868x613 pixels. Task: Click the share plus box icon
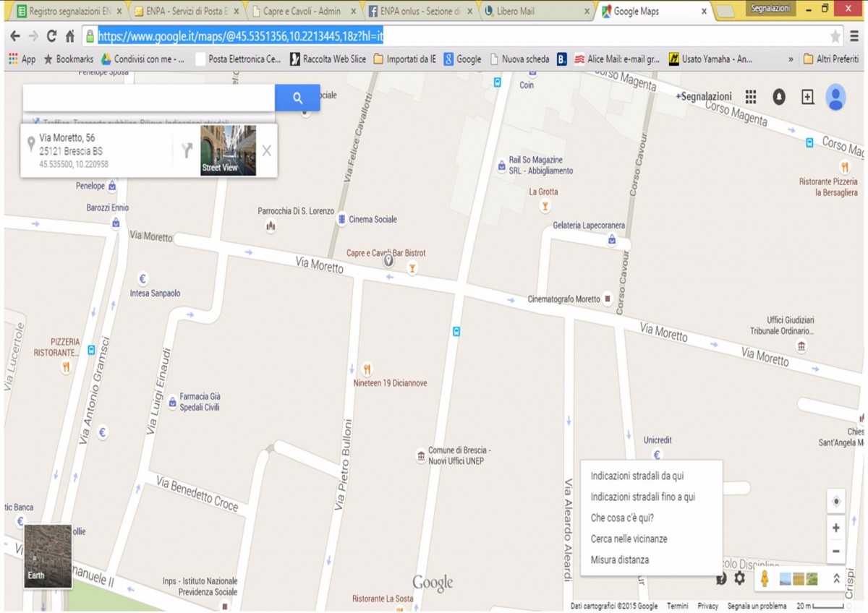tap(808, 97)
